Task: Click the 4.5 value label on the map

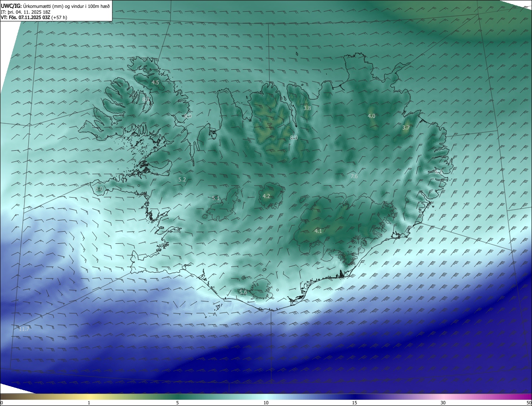Action: (x=155, y=83)
